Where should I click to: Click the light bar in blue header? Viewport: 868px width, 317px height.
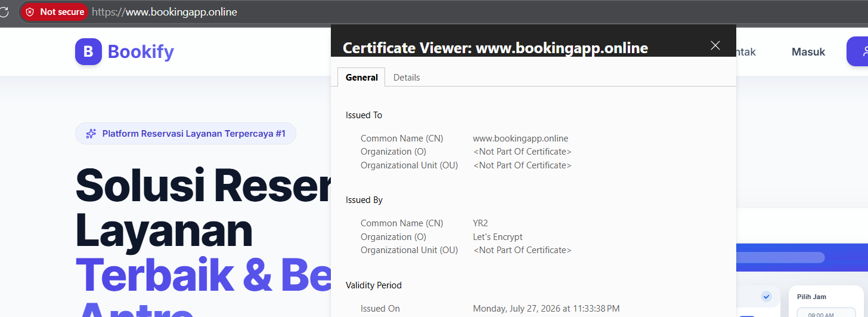(781, 257)
